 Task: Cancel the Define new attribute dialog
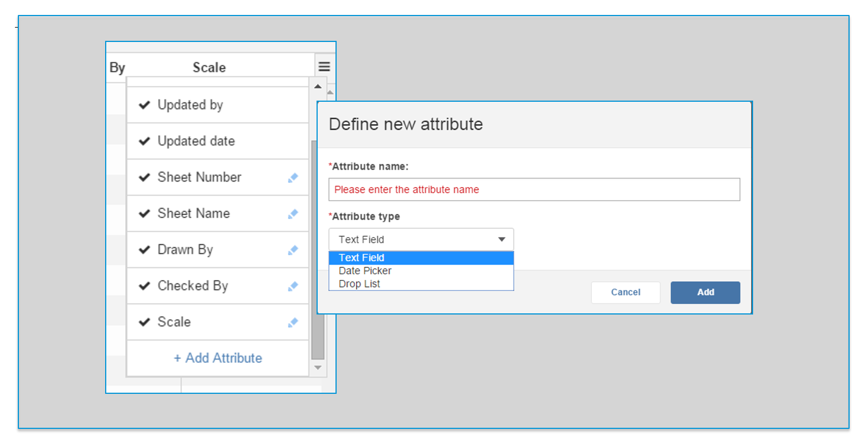626,292
